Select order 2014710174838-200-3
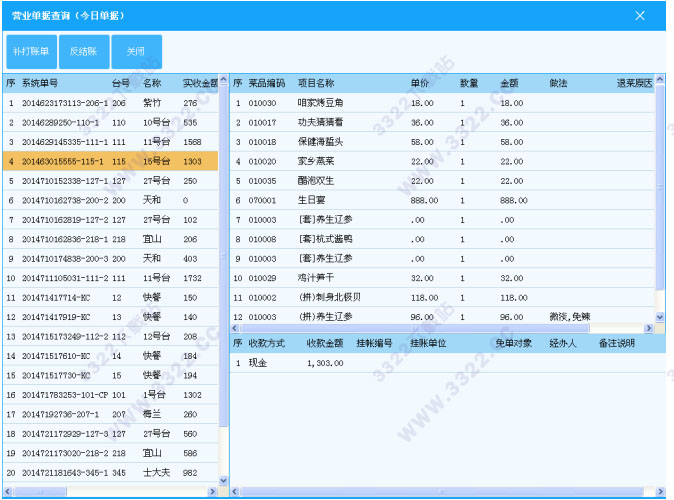This screenshot has width=674, height=500. point(111,258)
